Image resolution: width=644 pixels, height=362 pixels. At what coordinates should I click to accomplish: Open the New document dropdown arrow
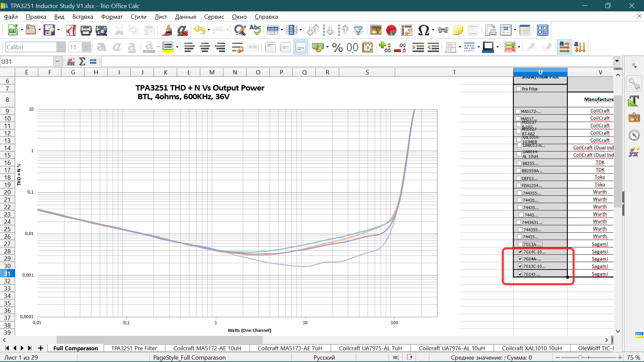pyautogui.click(x=22, y=30)
